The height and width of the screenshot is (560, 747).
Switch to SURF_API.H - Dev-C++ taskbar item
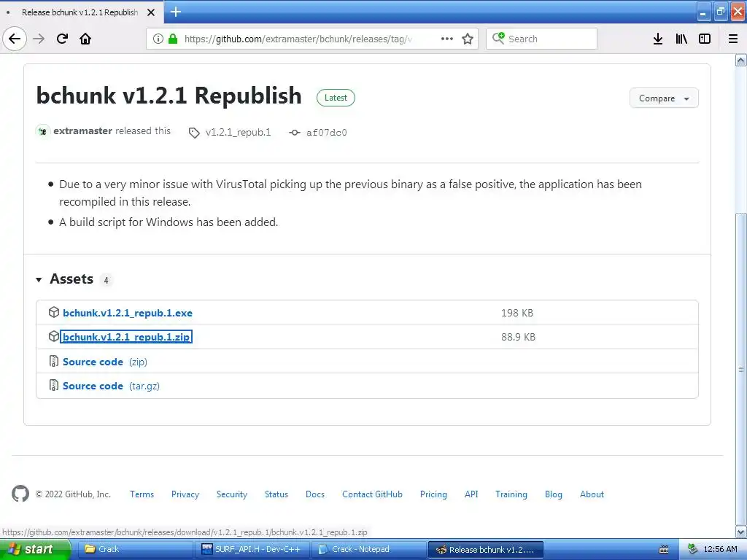coord(252,549)
